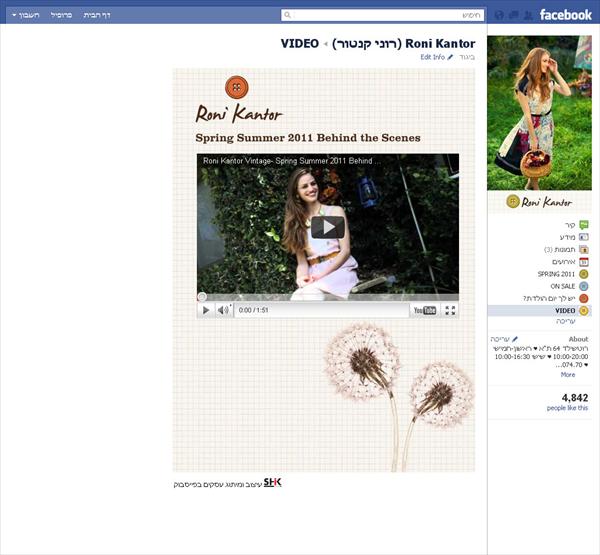600x555 pixels.
Task: Open friend requests icon in header
Action: [528, 15]
